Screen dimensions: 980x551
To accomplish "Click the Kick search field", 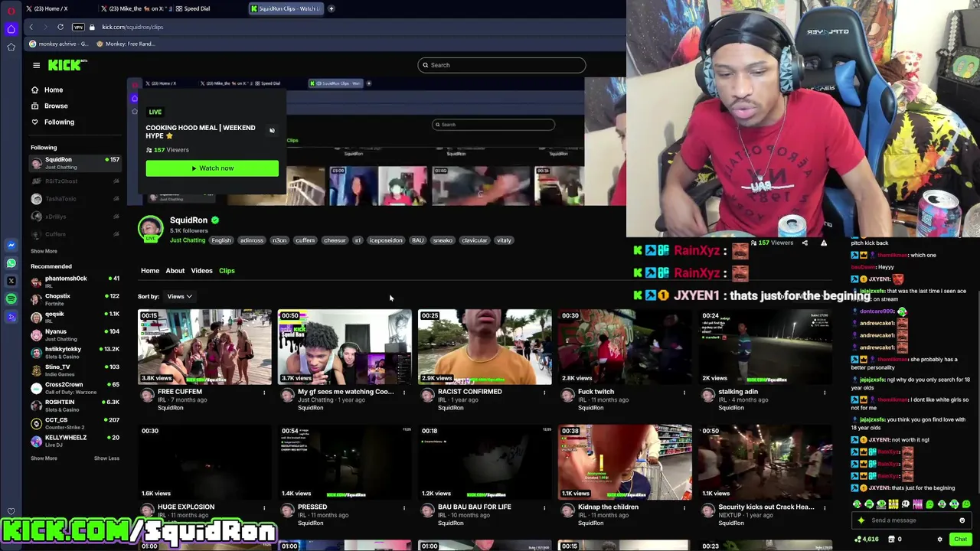I will [501, 65].
